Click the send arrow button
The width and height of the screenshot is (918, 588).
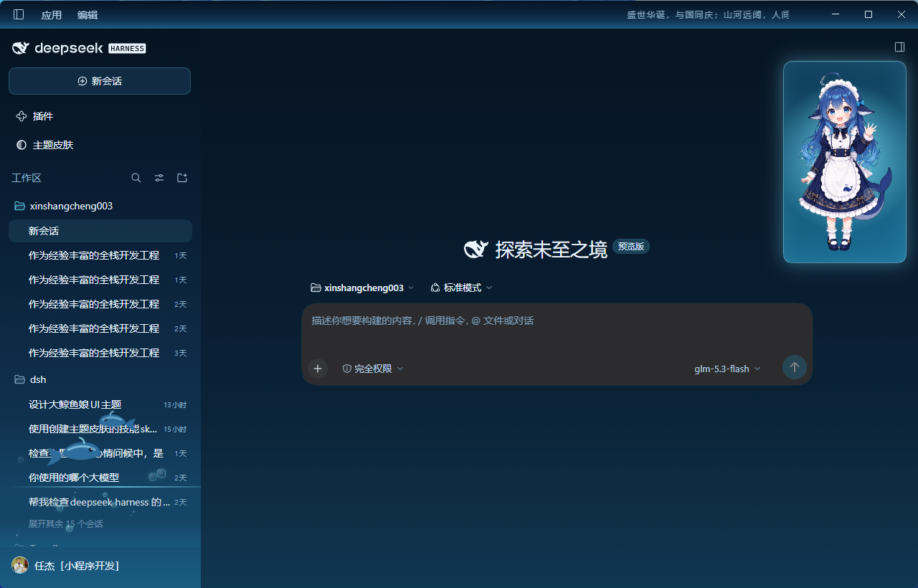(794, 367)
